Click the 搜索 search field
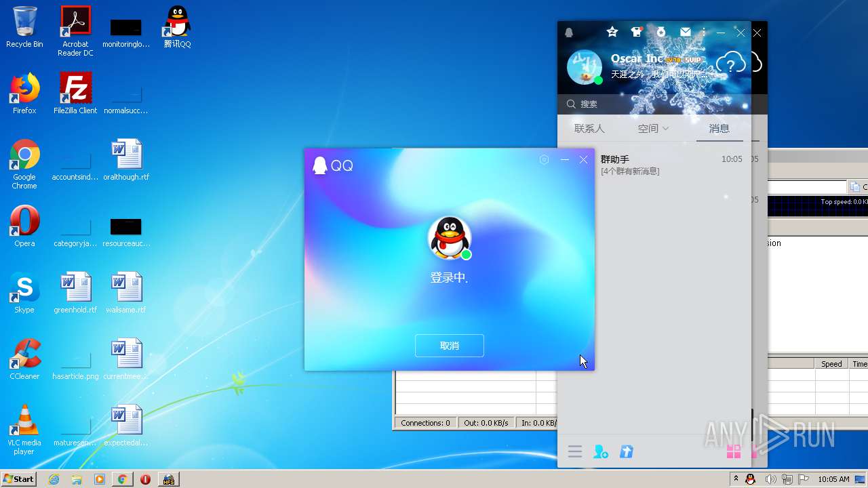The width and height of the screenshot is (868, 488). (655, 104)
